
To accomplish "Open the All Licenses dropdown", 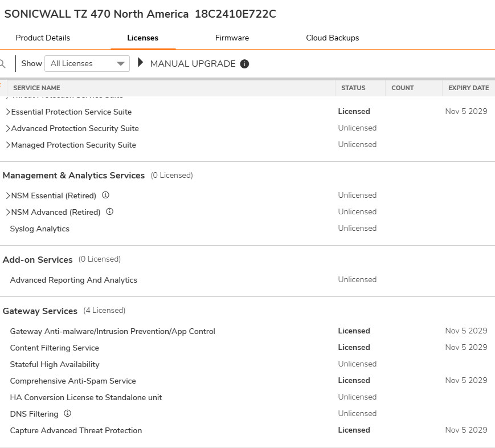I will (x=87, y=63).
